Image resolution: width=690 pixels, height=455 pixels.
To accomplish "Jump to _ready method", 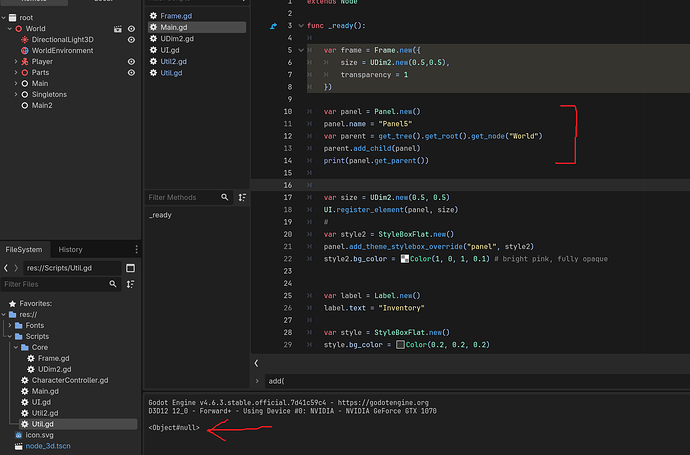I will click(161, 215).
